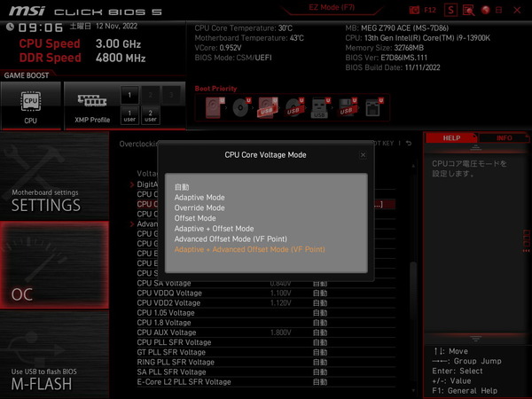The image size is (532, 399).
Task: Click SA PLL SFR Voltage row
Action: (x=266, y=372)
